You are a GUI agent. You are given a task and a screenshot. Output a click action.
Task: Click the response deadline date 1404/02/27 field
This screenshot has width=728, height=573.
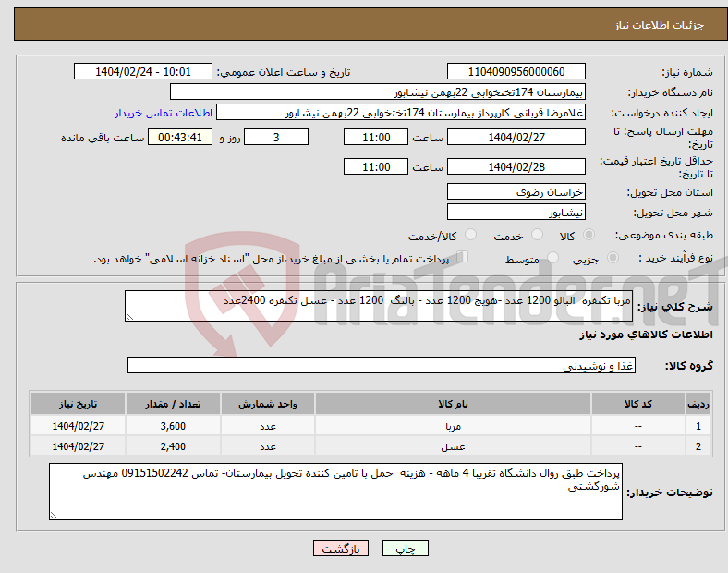click(516, 137)
